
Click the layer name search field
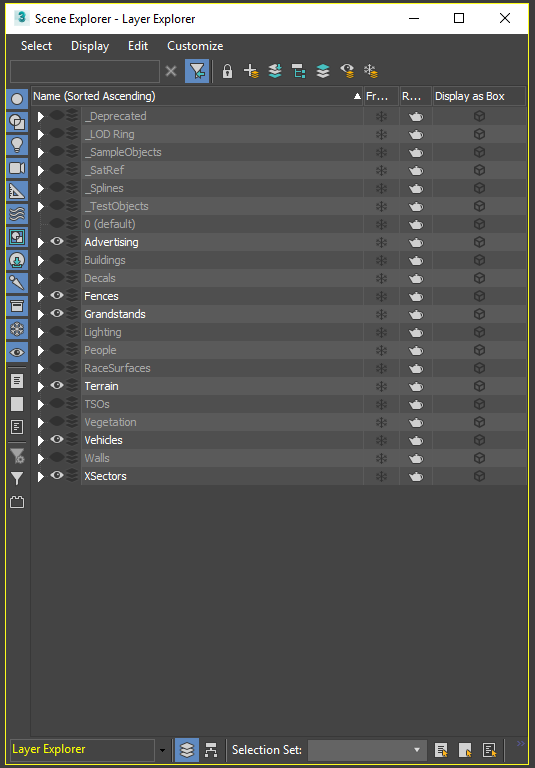point(85,72)
